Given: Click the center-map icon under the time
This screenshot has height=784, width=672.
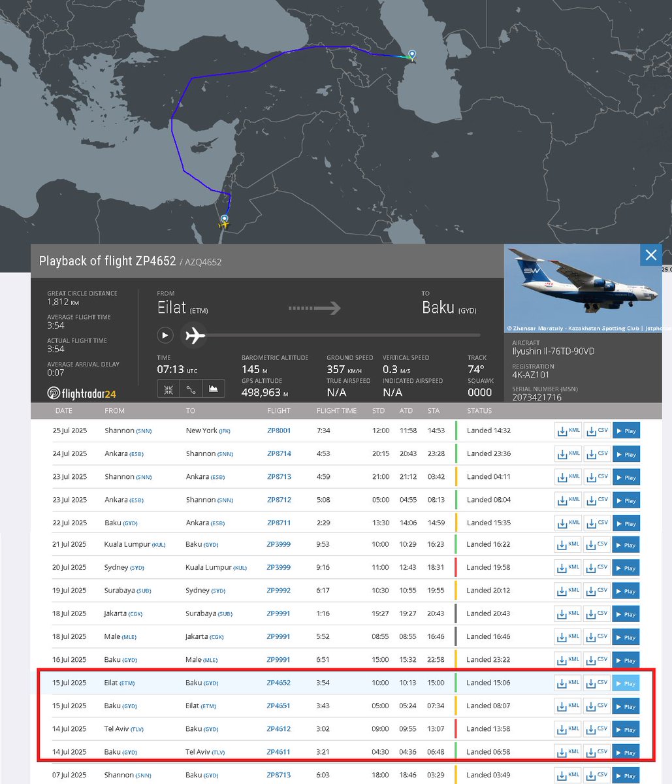Looking at the screenshot, I should coord(168,389).
